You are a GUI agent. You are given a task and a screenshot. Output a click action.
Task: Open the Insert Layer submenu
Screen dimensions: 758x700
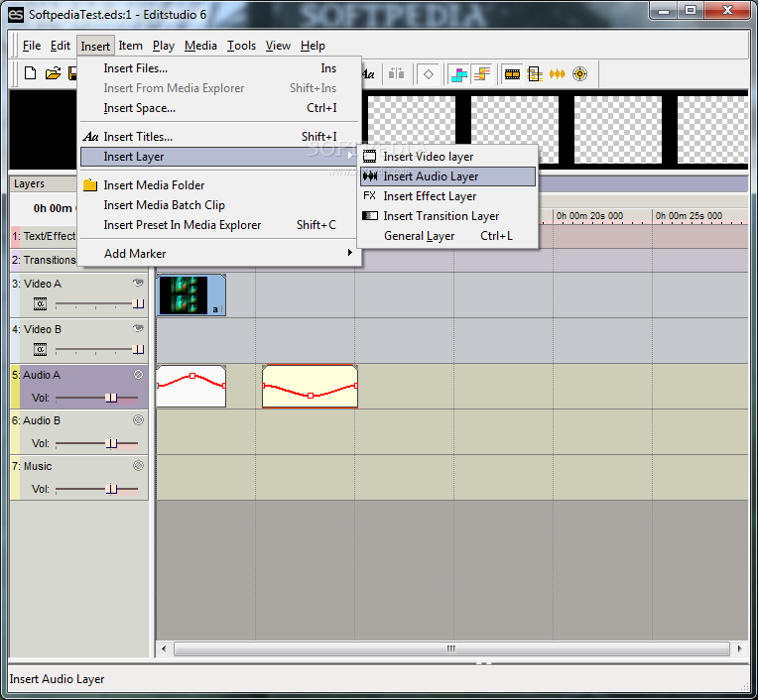point(219,157)
